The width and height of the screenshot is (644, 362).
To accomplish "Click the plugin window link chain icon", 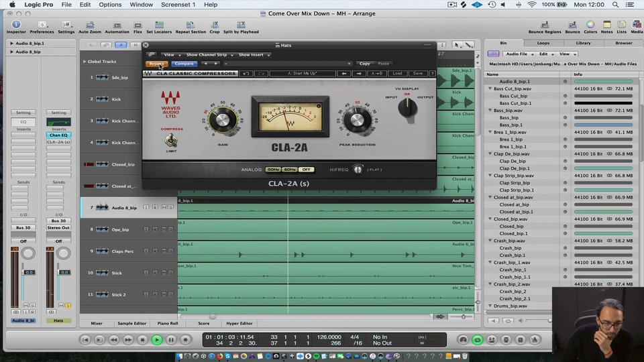I will (x=152, y=54).
